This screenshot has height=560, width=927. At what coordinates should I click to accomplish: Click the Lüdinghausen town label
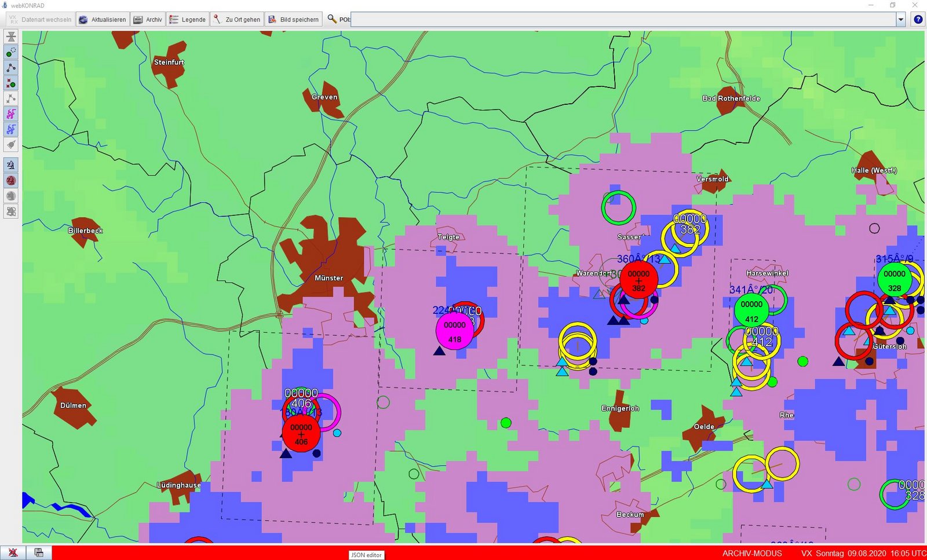(x=179, y=485)
